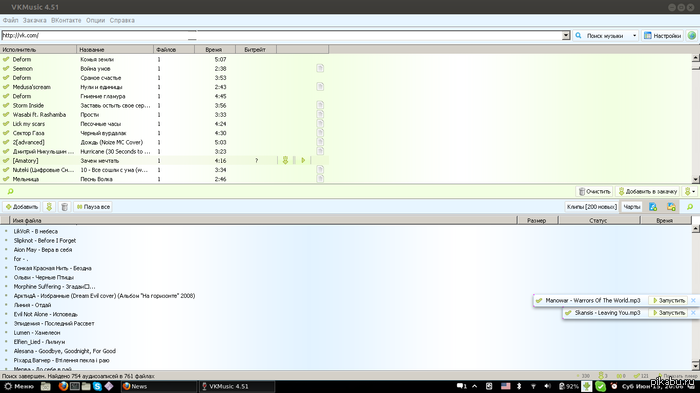700x393 pixels.
Task: Sort by the Время column header in search results
Action: 215,50
